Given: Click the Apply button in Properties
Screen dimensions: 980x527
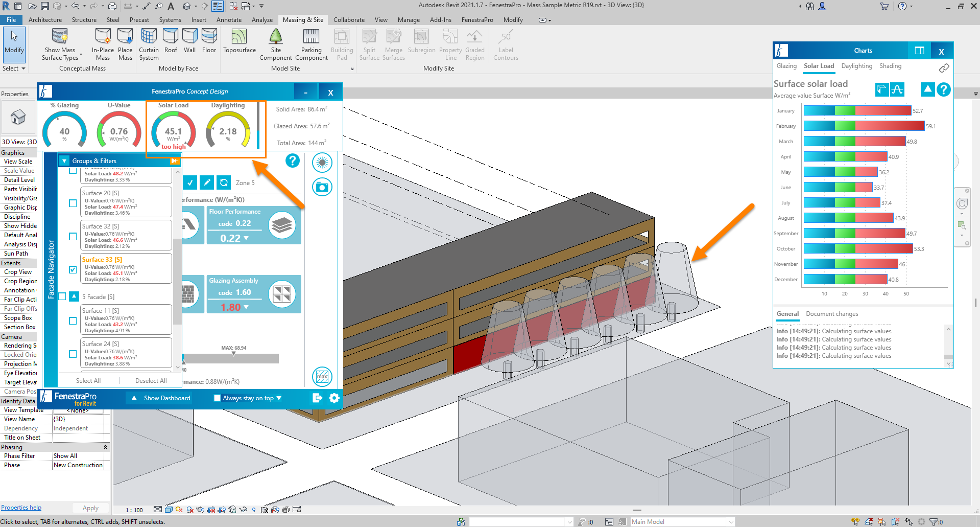Looking at the screenshot, I should (x=90, y=508).
